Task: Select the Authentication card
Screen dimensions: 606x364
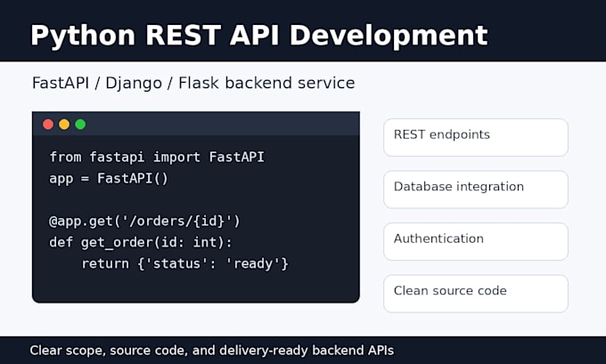Action: [x=476, y=242]
